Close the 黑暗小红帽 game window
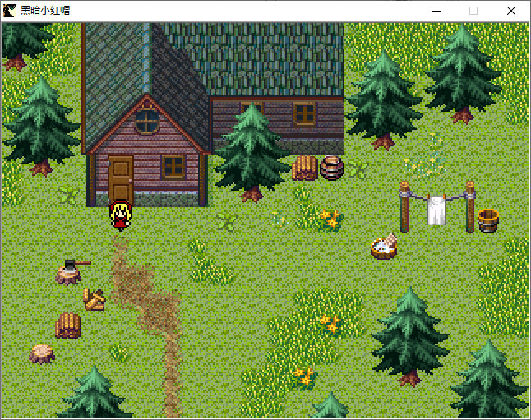This screenshot has height=420, width=531. coord(511,11)
